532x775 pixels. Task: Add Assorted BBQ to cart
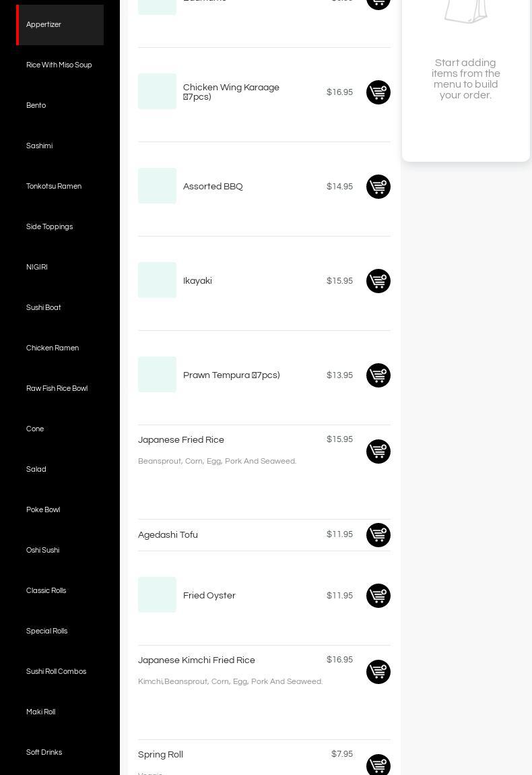click(378, 187)
